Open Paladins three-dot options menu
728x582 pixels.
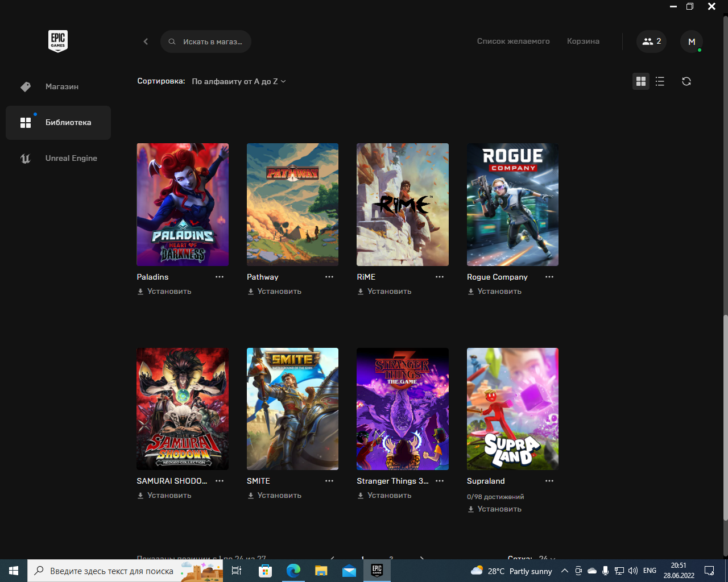coord(220,277)
